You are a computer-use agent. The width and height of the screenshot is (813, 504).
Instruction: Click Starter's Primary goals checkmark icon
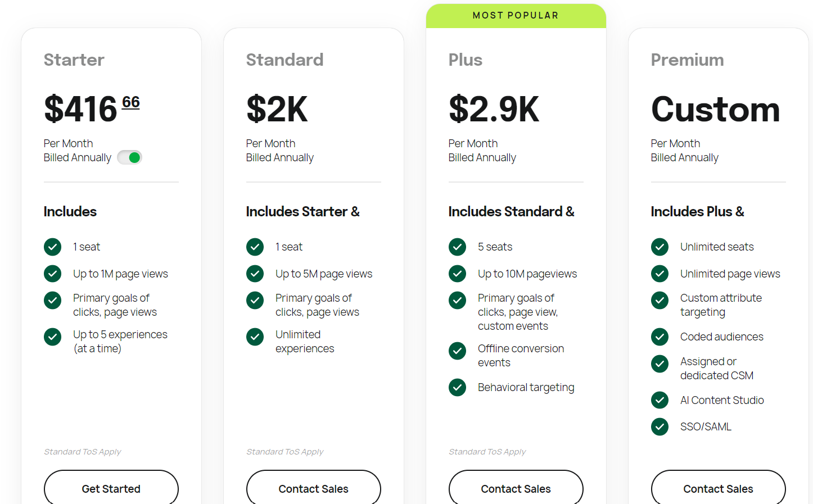pyautogui.click(x=53, y=301)
